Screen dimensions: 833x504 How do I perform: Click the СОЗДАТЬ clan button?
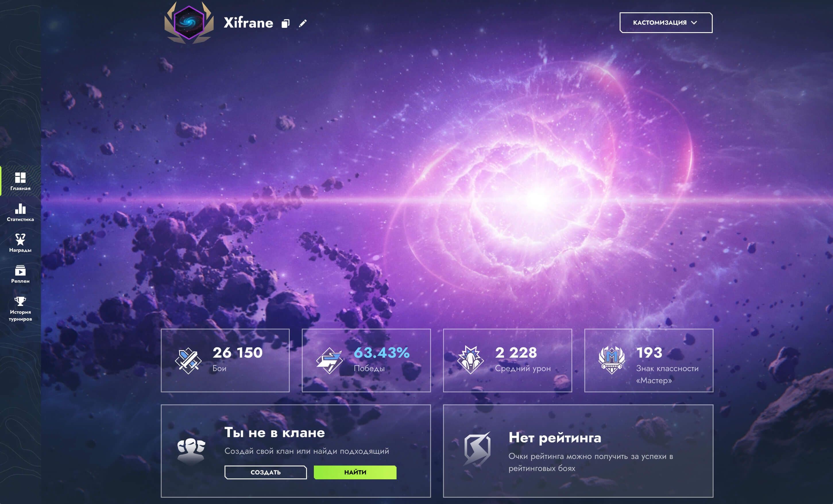pyautogui.click(x=266, y=472)
